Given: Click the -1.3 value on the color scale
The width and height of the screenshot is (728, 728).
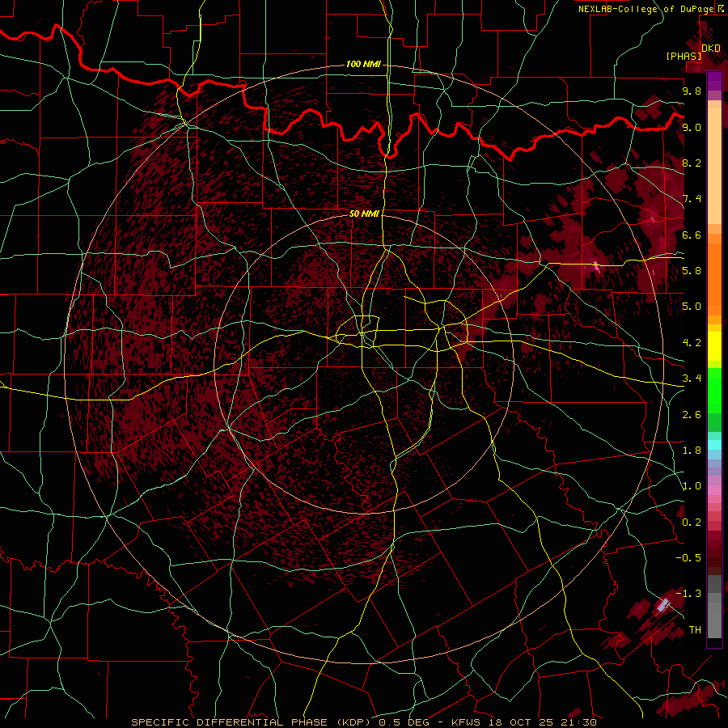Looking at the screenshot, I should tap(688, 594).
